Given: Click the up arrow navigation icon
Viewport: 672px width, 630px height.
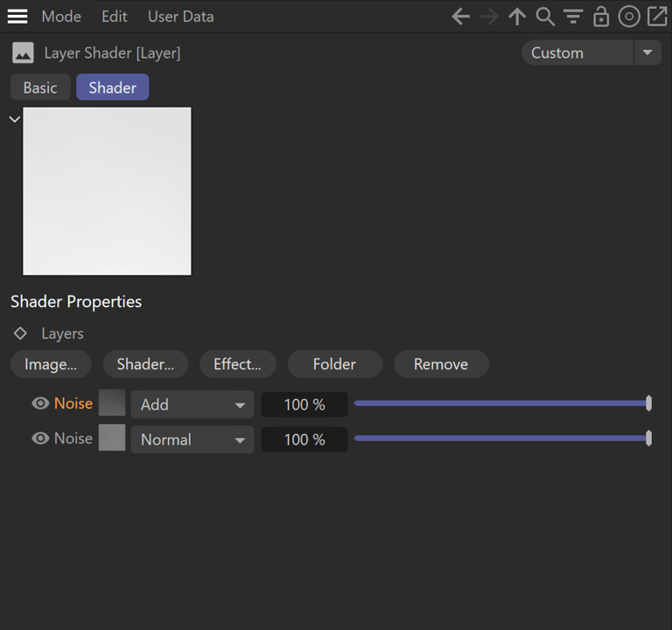Looking at the screenshot, I should tap(517, 17).
